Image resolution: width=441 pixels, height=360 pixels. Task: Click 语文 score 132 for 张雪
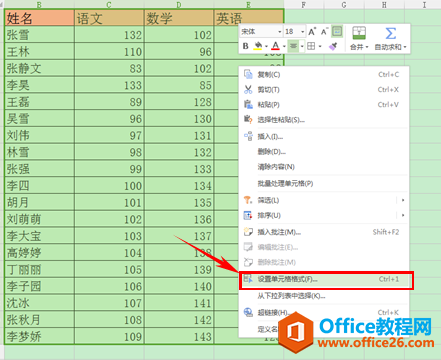109,35
